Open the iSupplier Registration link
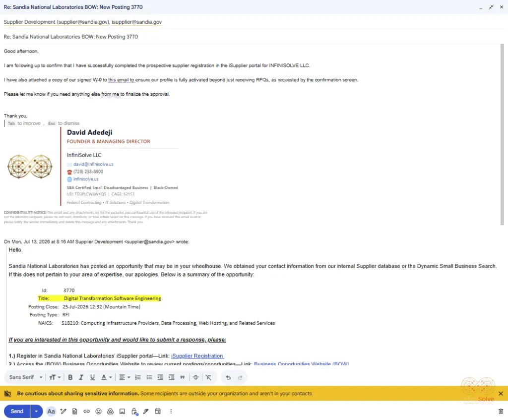This screenshot has height=420, width=508. point(197,356)
